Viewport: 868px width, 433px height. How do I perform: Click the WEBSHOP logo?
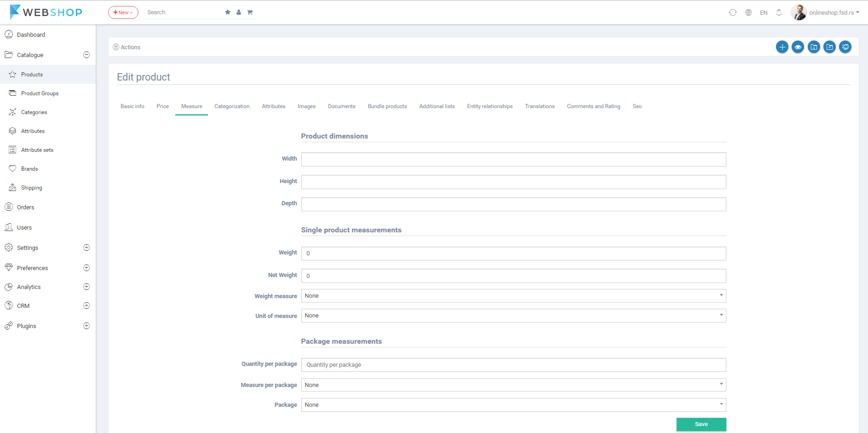(x=46, y=12)
